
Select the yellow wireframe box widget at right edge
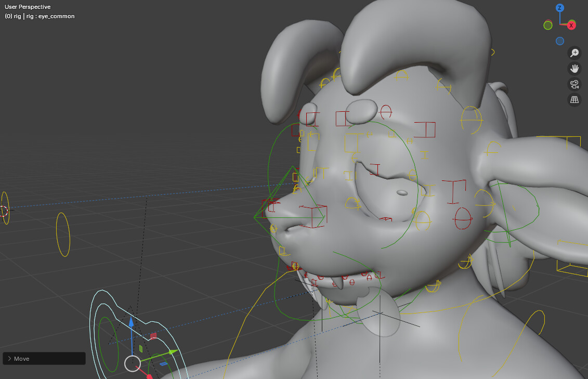[x=572, y=259]
